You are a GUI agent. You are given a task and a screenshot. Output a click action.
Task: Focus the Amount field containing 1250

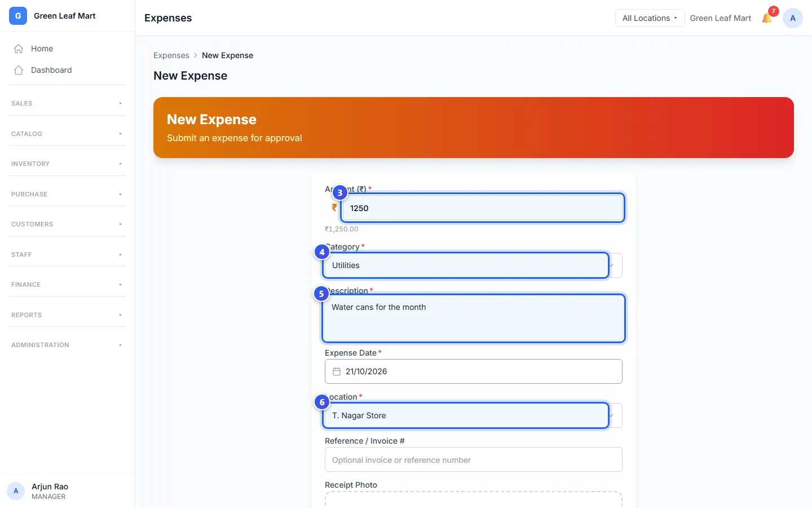(483, 208)
